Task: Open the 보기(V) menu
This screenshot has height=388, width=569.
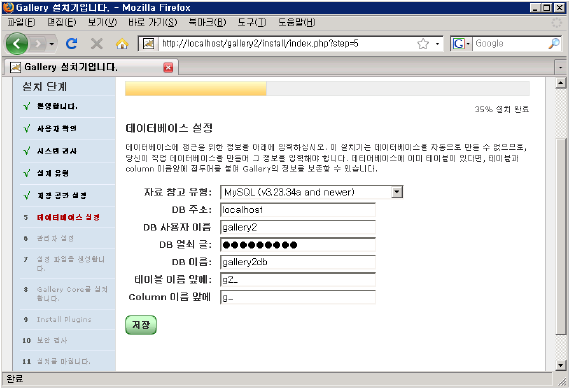Action: (102, 23)
